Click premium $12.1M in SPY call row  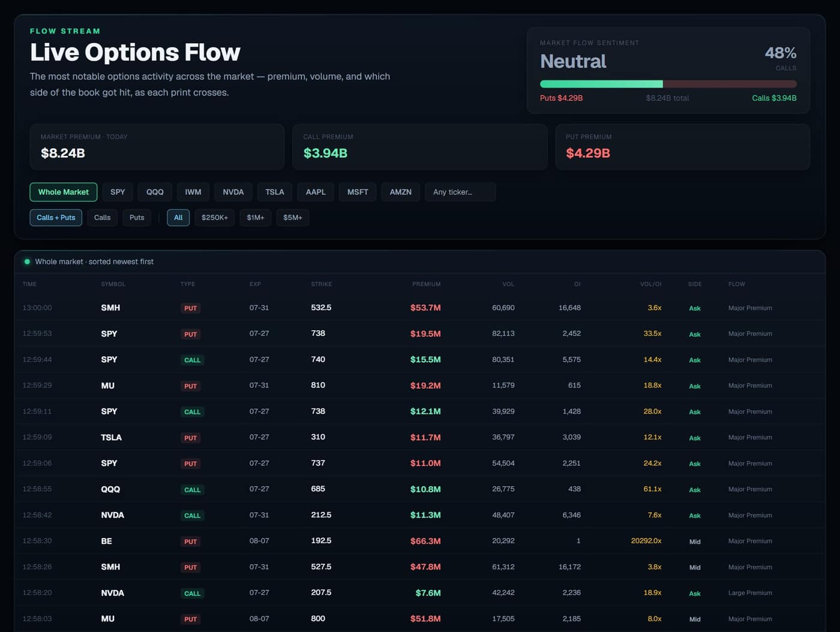pos(425,411)
